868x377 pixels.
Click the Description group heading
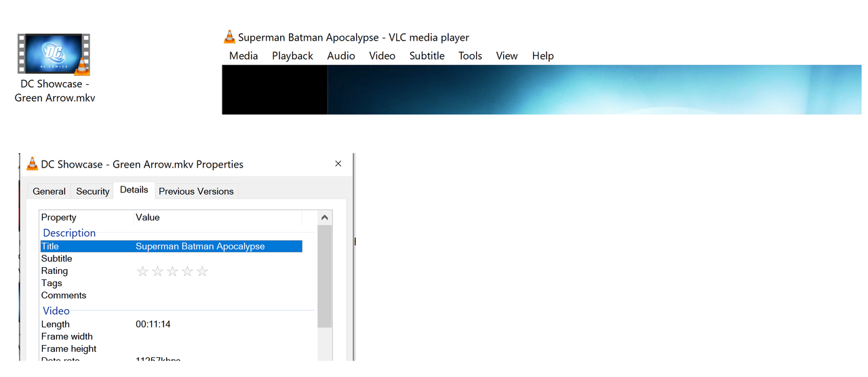69,233
